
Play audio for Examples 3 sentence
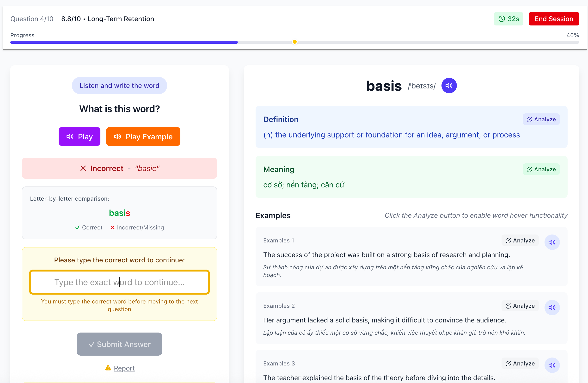coord(552,365)
